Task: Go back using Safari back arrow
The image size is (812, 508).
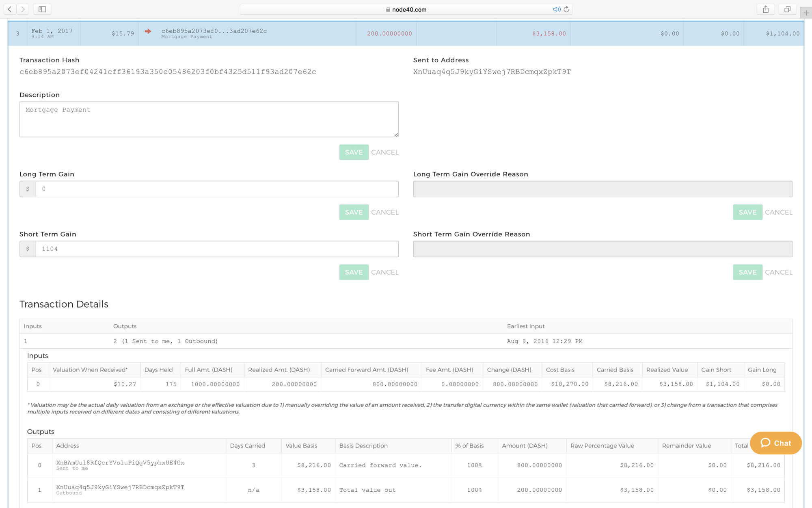Action: point(10,9)
